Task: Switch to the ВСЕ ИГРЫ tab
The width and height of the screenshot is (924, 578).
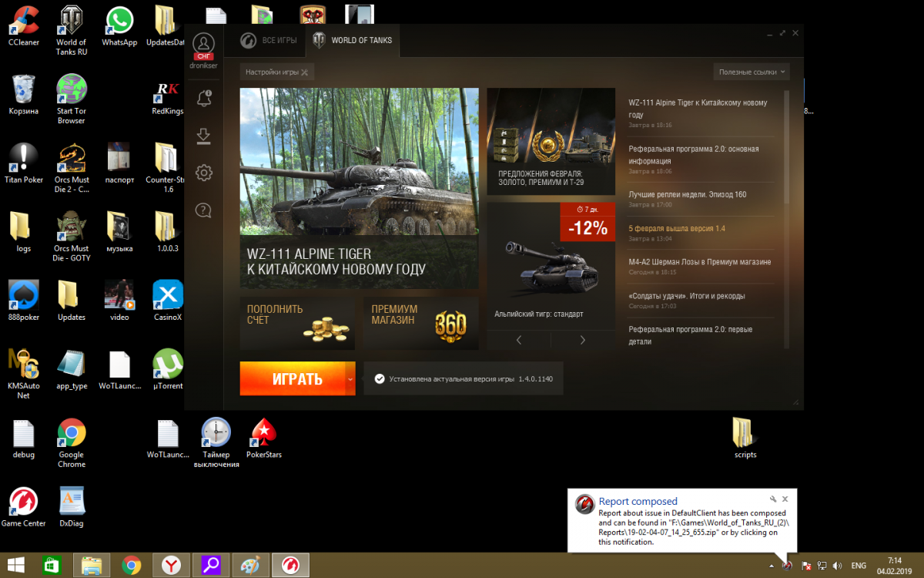Action: (268, 40)
